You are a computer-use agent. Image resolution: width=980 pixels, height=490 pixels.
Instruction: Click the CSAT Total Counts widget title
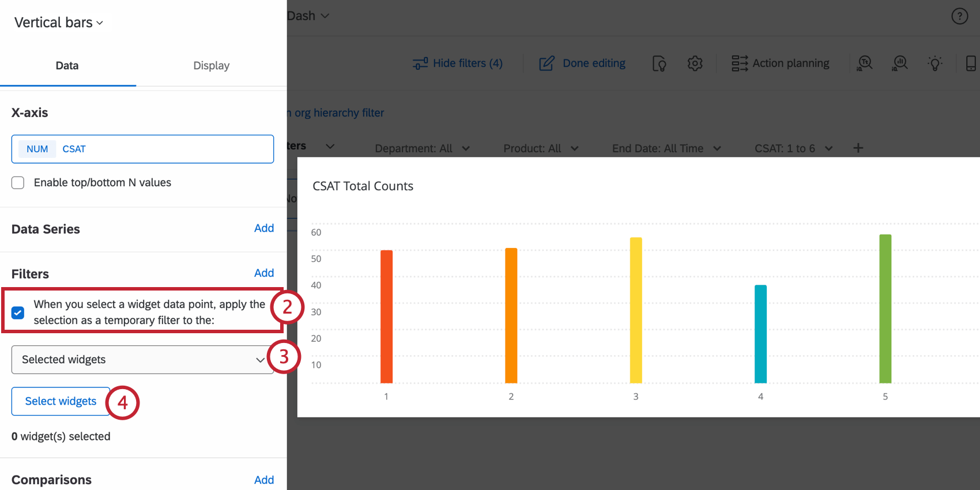pos(363,186)
